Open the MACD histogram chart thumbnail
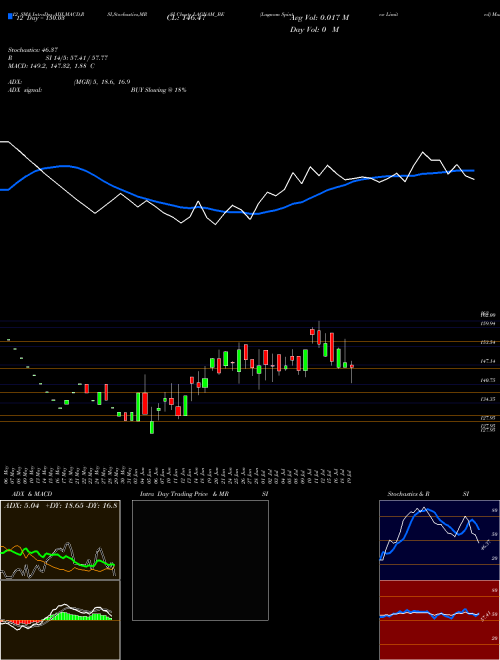Viewport: 500px width, 660px height. pos(60,620)
